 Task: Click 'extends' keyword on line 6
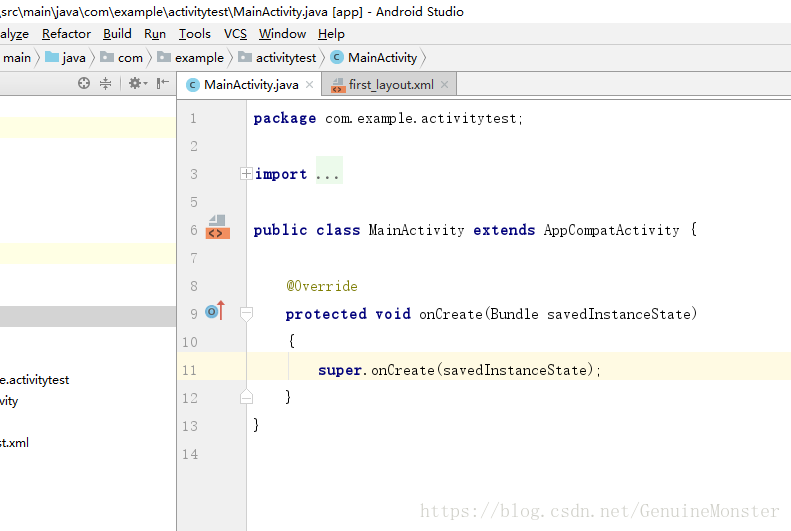[x=504, y=230]
